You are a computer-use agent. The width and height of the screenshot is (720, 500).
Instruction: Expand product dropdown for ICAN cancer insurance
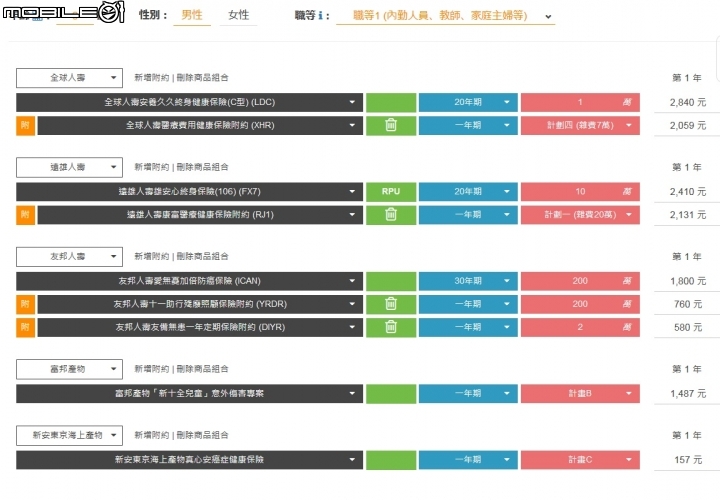point(189,281)
